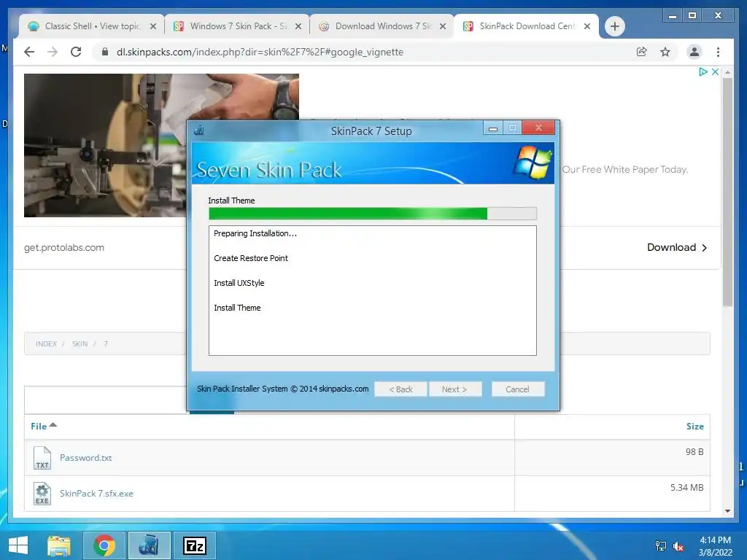747x560 pixels.
Task: Close the Download Windows 7 tab
Action: click(x=443, y=26)
